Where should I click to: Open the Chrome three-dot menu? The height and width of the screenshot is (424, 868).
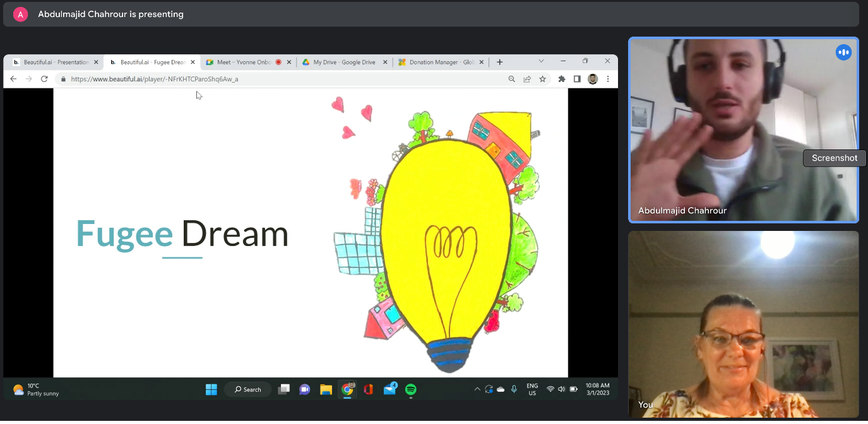tap(608, 79)
